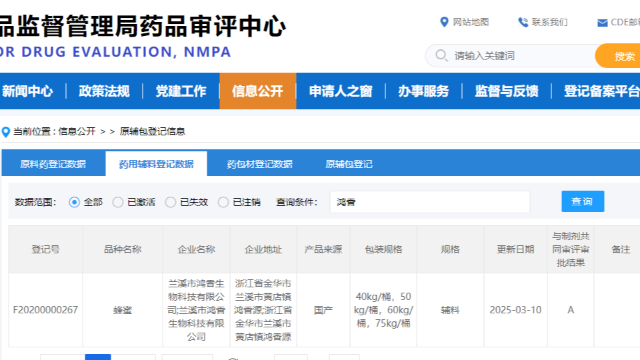This screenshot has width=640, height=360.
Task: Switch to 药用辅料登记数据 tab
Action: pyautogui.click(x=156, y=164)
